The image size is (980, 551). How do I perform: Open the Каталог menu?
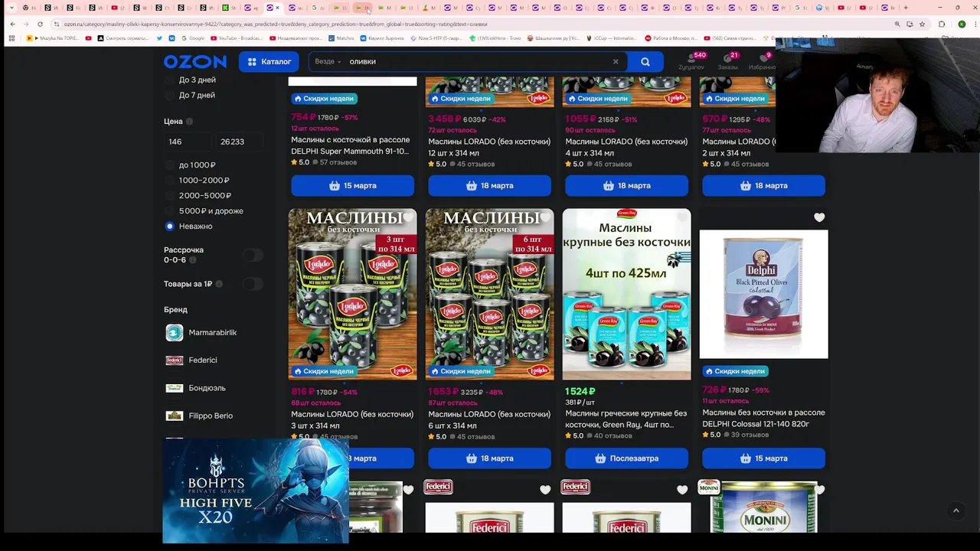[269, 62]
